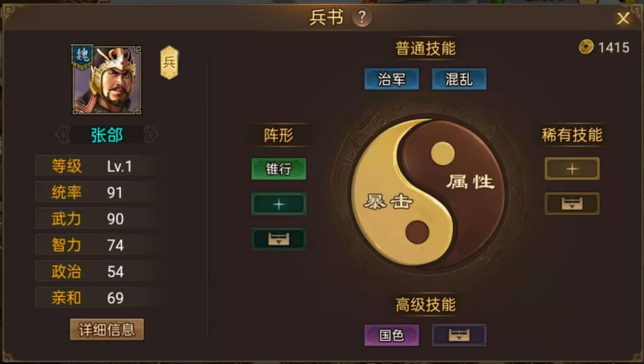Choose the 混乱 normal skill

(459, 79)
